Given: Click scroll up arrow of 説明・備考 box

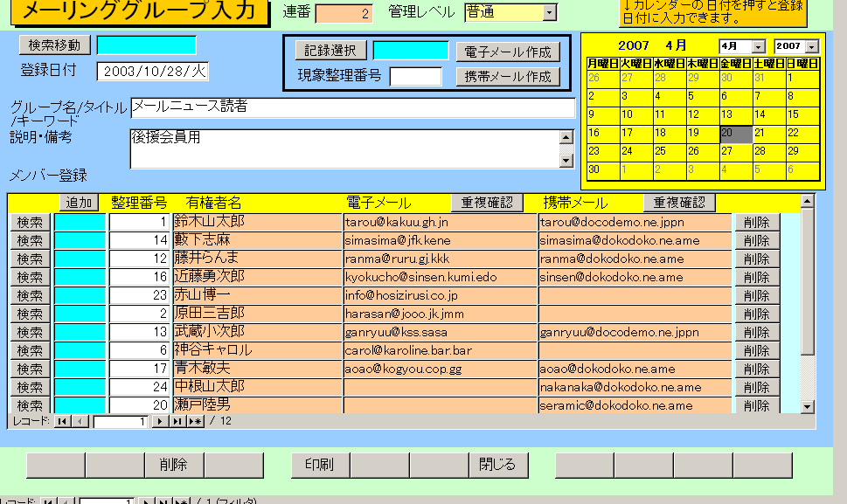Looking at the screenshot, I should pyautogui.click(x=566, y=137).
